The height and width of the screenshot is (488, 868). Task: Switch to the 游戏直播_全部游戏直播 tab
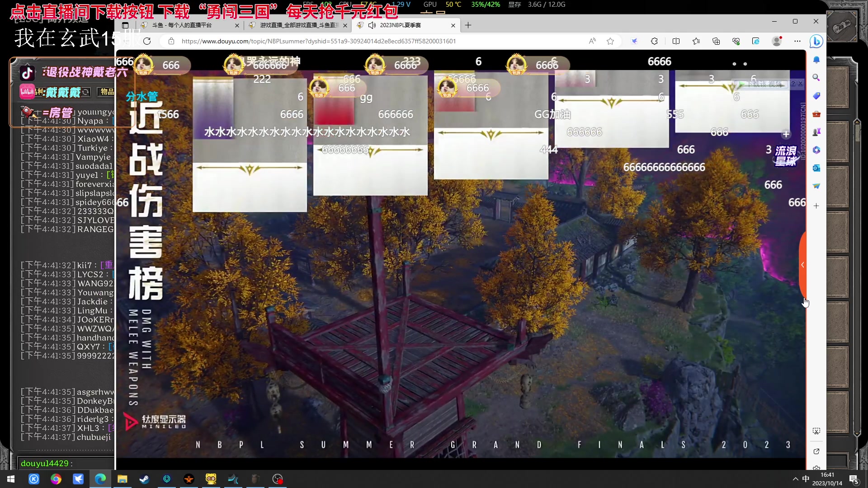(x=298, y=25)
